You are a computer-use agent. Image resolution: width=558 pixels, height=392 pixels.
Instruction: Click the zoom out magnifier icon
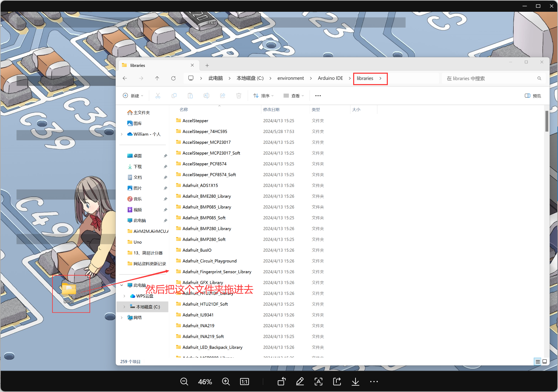tap(184, 382)
